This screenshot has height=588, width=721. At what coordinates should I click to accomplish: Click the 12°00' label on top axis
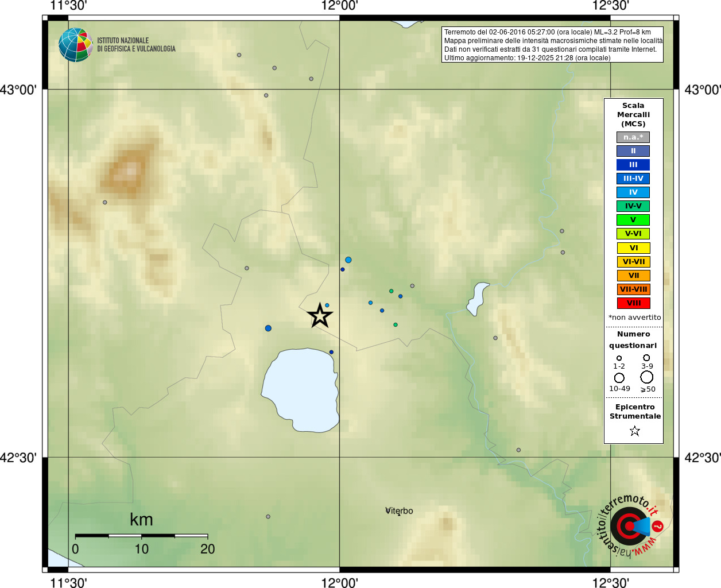click(339, 6)
